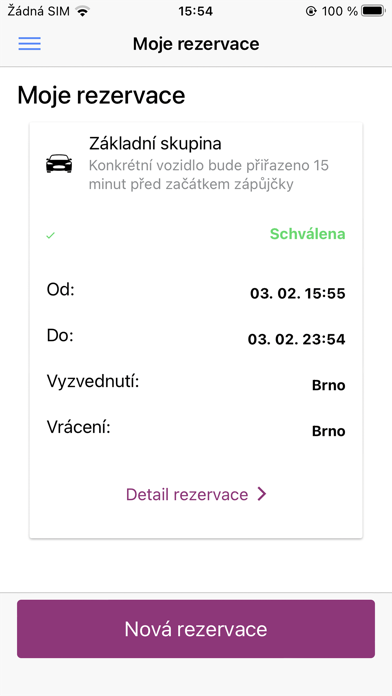Tap the Od: label
Screen dimensions: 392x696
[60, 290]
